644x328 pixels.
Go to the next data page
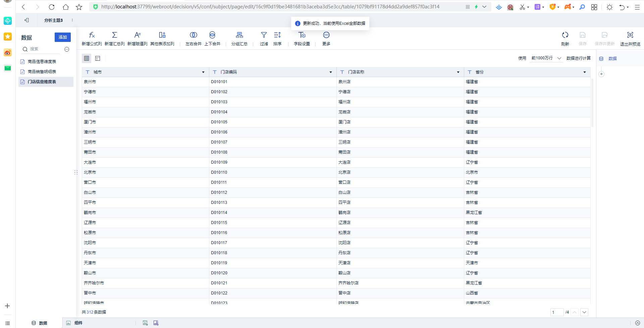[x=584, y=312]
